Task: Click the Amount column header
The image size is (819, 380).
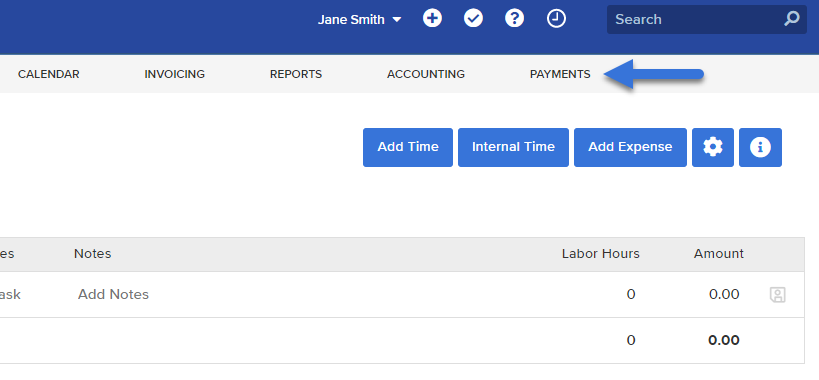Action: tap(719, 254)
